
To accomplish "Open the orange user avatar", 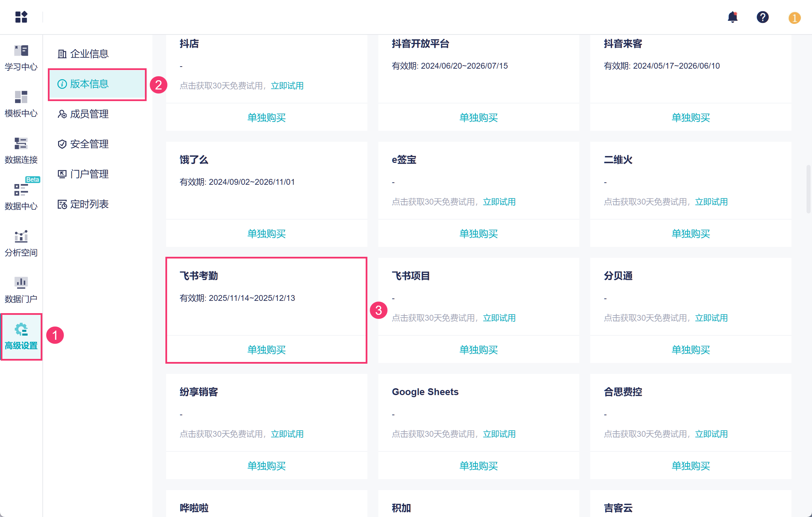I will point(794,18).
